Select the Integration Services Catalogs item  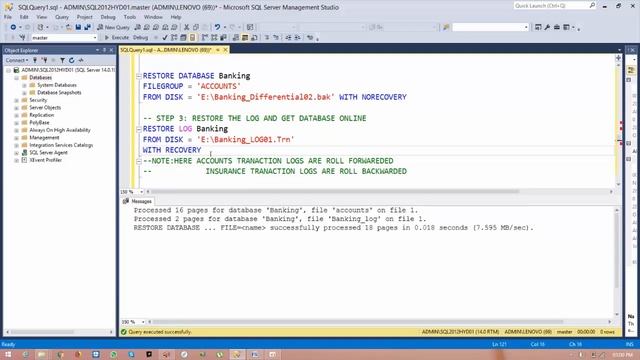61,145
